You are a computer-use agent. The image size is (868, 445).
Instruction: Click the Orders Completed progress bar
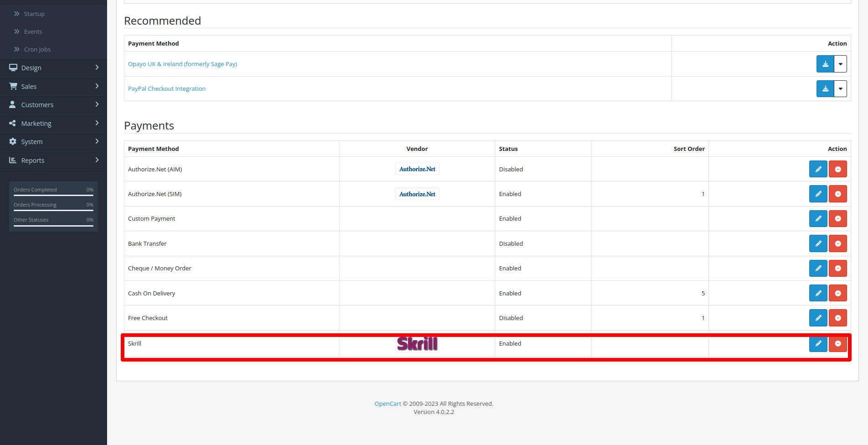[53, 195]
